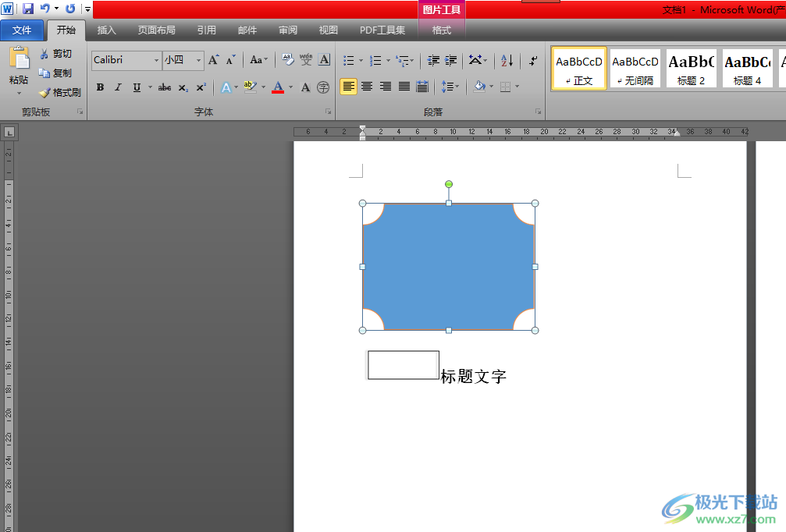Select center paragraph alignment
Image resolution: width=786 pixels, height=532 pixels.
[x=367, y=87]
